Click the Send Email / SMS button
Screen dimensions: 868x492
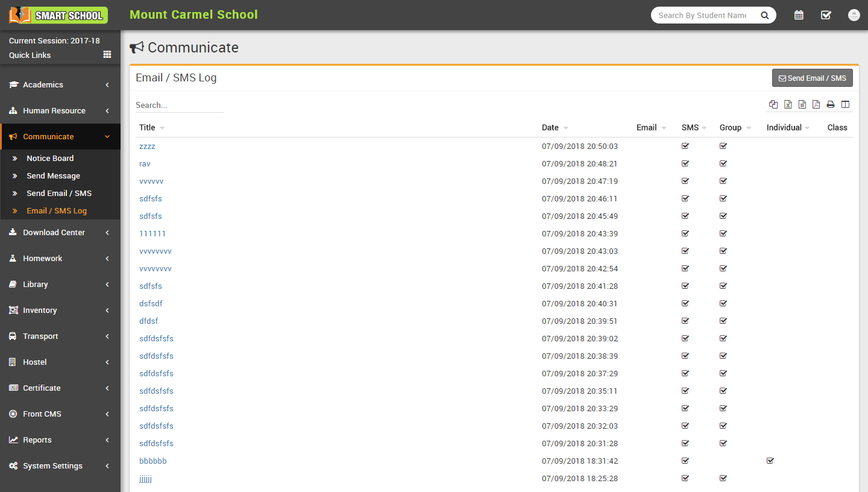click(x=812, y=78)
